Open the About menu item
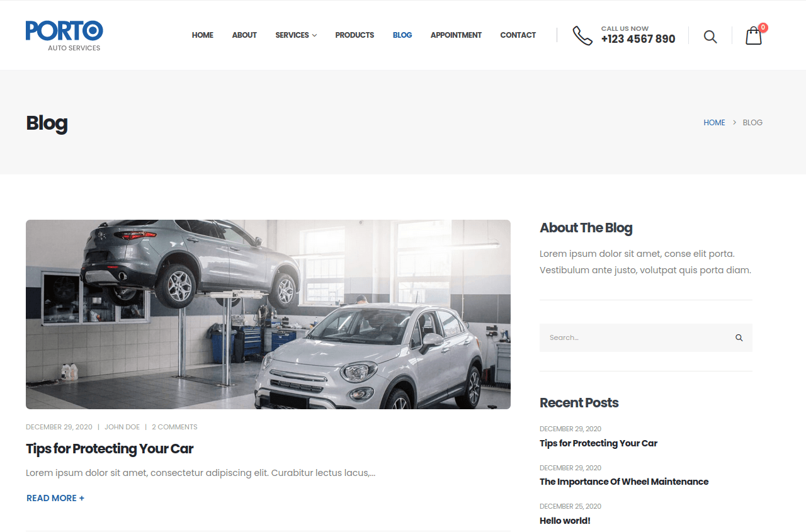 [x=244, y=35]
